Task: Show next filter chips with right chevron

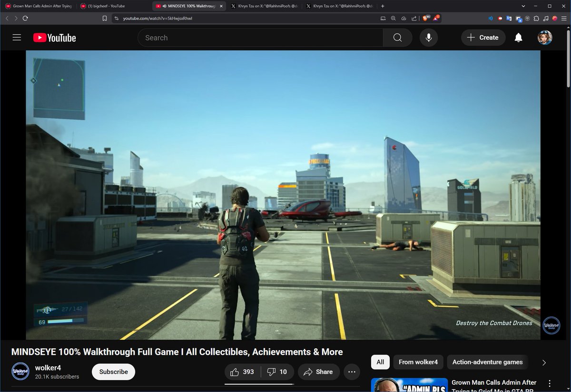Action: [x=544, y=363]
